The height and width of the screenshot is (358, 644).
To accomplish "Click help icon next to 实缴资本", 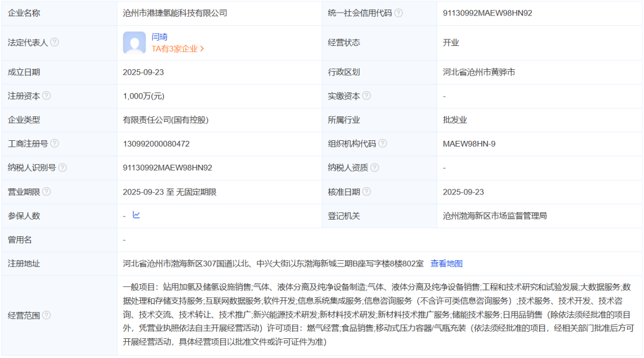I will coord(366,96).
